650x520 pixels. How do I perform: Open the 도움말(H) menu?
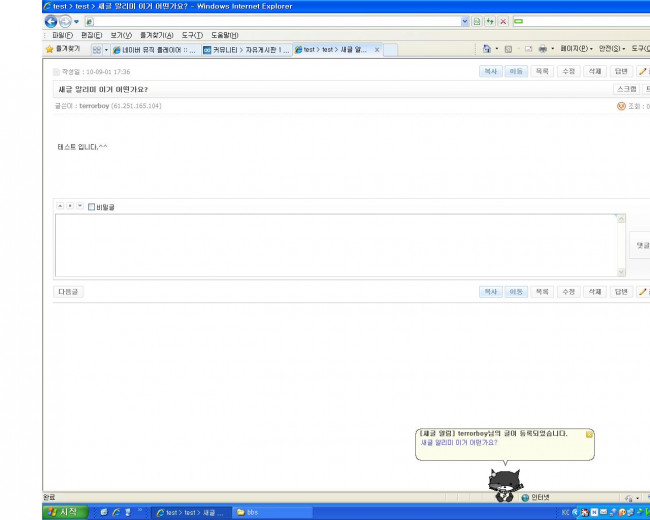[x=225, y=35]
